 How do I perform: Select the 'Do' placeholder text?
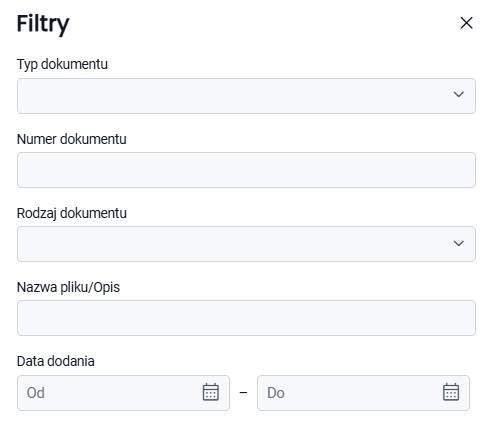(x=276, y=393)
